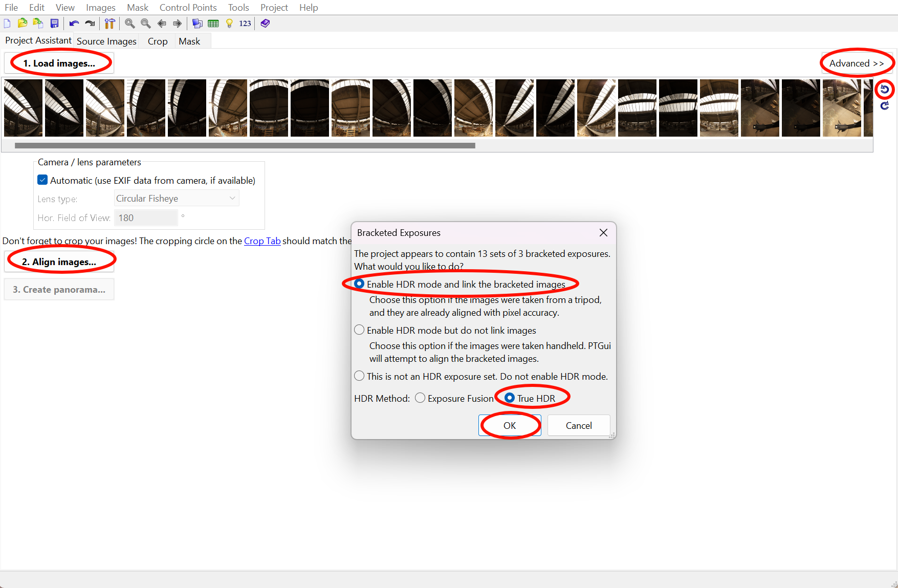The height and width of the screenshot is (588, 898).
Task: Click the 123 numeric transform icon
Action: pyautogui.click(x=245, y=24)
